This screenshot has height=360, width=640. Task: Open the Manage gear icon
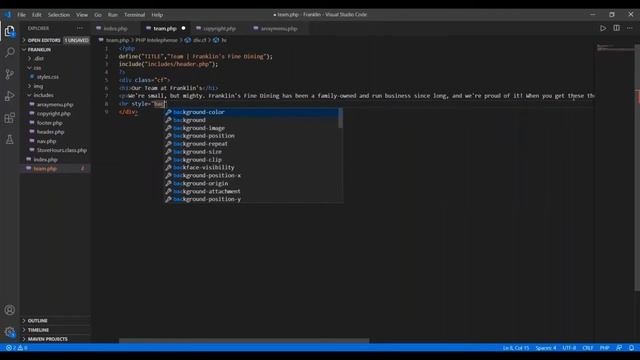(10, 332)
